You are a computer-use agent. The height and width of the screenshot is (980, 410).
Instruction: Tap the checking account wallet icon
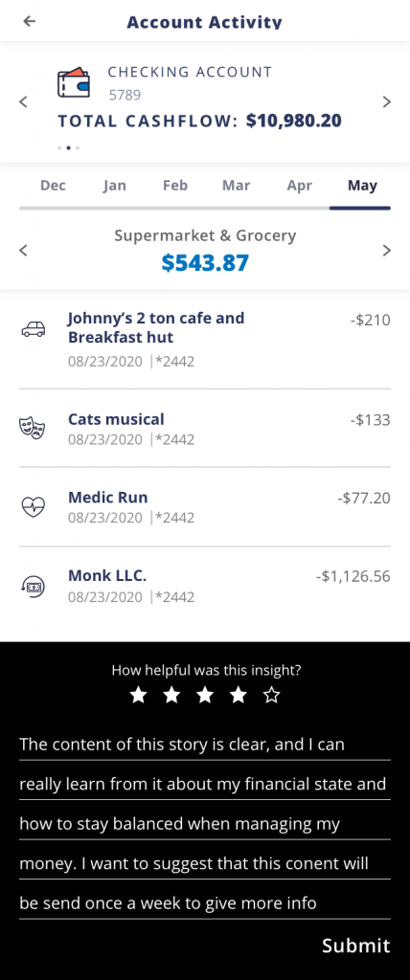coord(73,83)
